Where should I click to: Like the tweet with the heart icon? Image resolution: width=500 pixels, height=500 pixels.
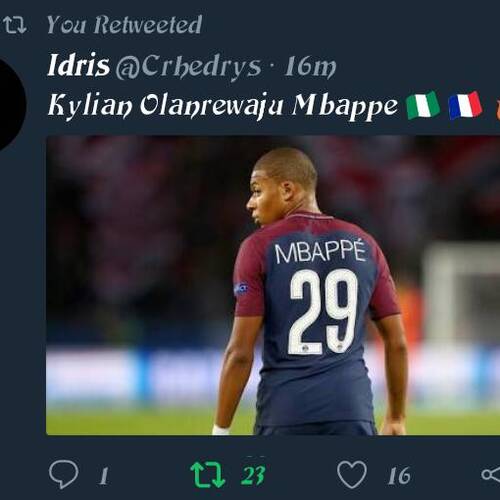point(352,475)
